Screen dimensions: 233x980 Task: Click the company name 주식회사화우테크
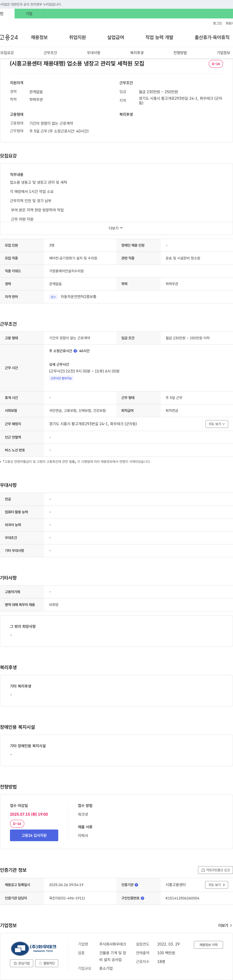(113, 944)
